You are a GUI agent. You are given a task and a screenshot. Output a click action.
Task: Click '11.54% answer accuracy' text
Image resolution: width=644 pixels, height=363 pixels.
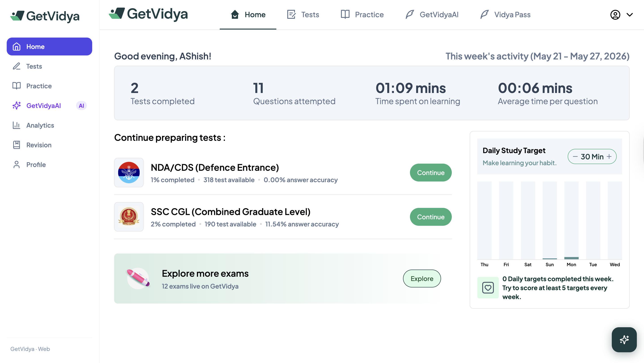[x=302, y=224]
